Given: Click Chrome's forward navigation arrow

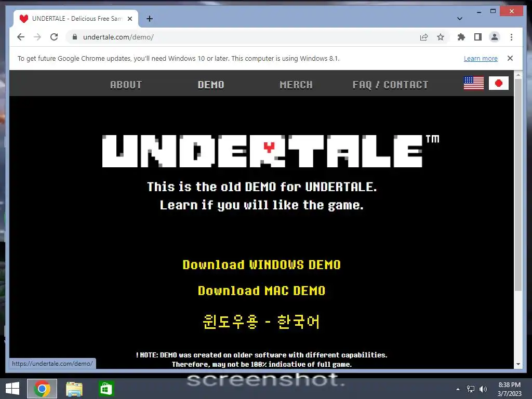Looking at the screenshot, I should click(37, 37).
